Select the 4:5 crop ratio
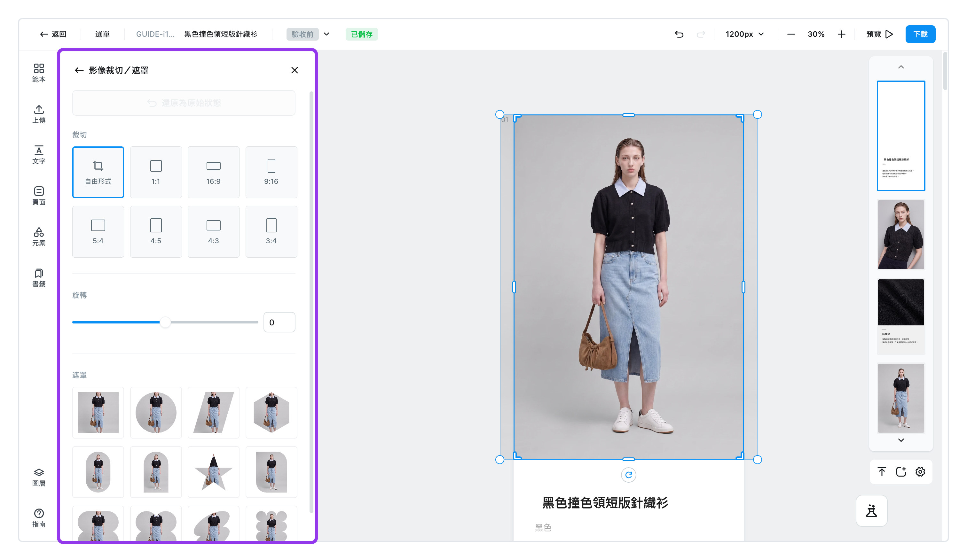 156,232
